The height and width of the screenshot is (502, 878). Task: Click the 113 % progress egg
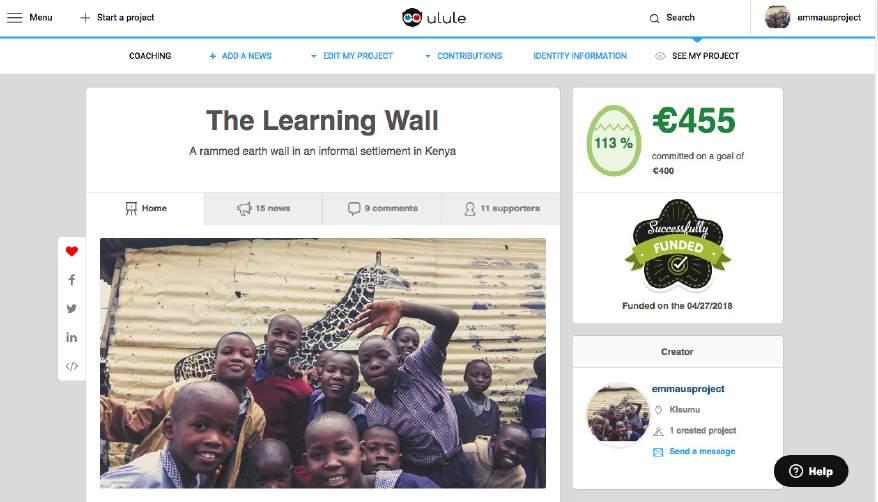tap(614, 141)
